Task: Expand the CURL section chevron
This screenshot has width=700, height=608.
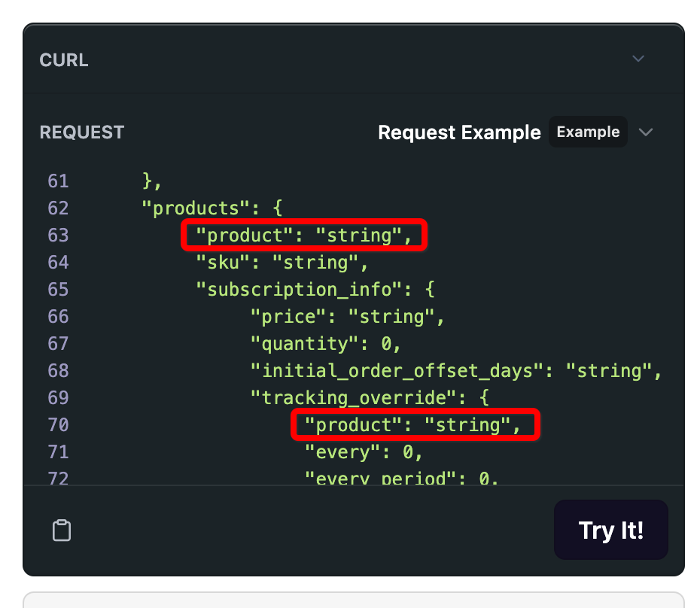Action: pyautogui.click(x=638, y=59)
